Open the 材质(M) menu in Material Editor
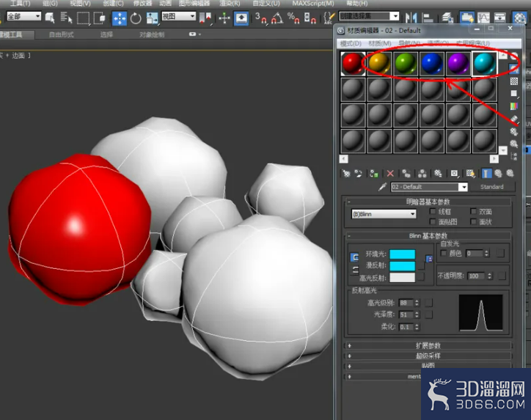 (x=380, y=43)
